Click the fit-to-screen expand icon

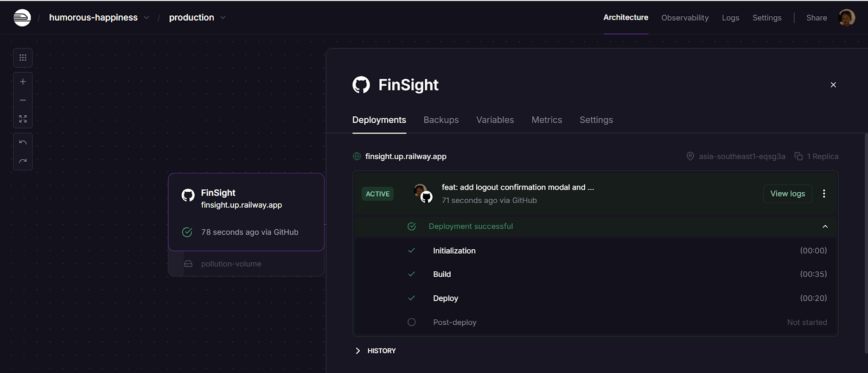(x=23, y=118)
